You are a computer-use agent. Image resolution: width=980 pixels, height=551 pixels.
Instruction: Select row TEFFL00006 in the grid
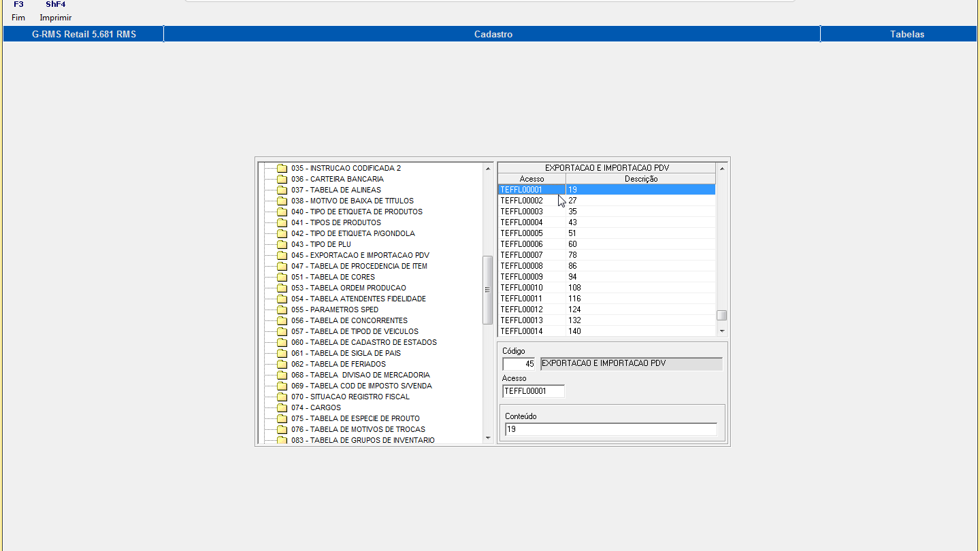click(x=606, y=244)
